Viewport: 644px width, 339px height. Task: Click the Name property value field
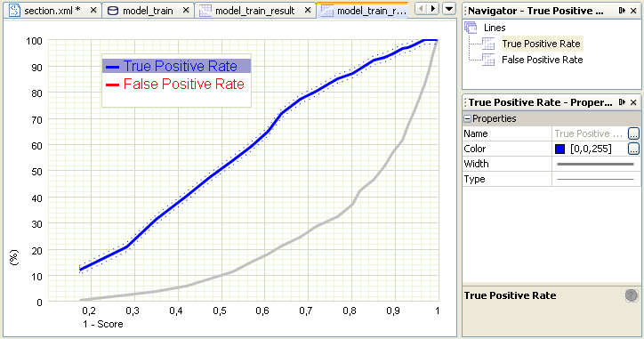[x=590, y=133]
